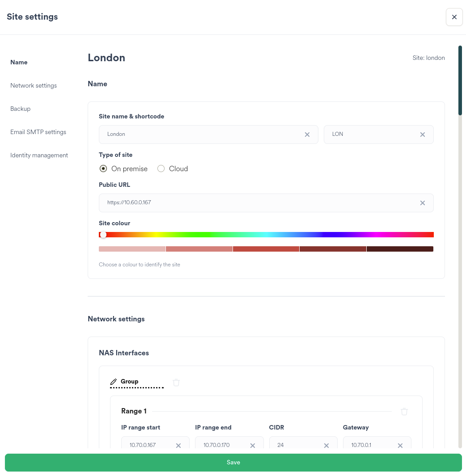Select Name in the settings sidebar
The height and width of the screenshot is (476, 466).
coord(19,62)
